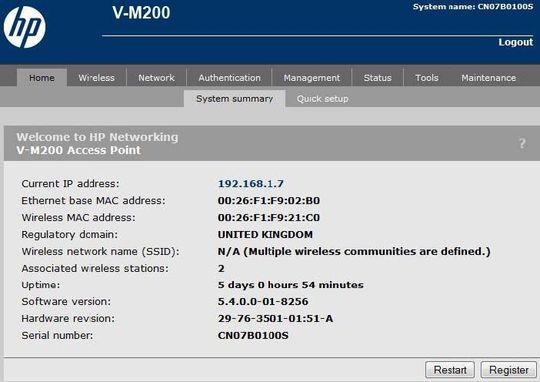Click the Wireless MAC value 00:26:F1:F9:21:C0
Screen dimensions: 540x382
269,217
